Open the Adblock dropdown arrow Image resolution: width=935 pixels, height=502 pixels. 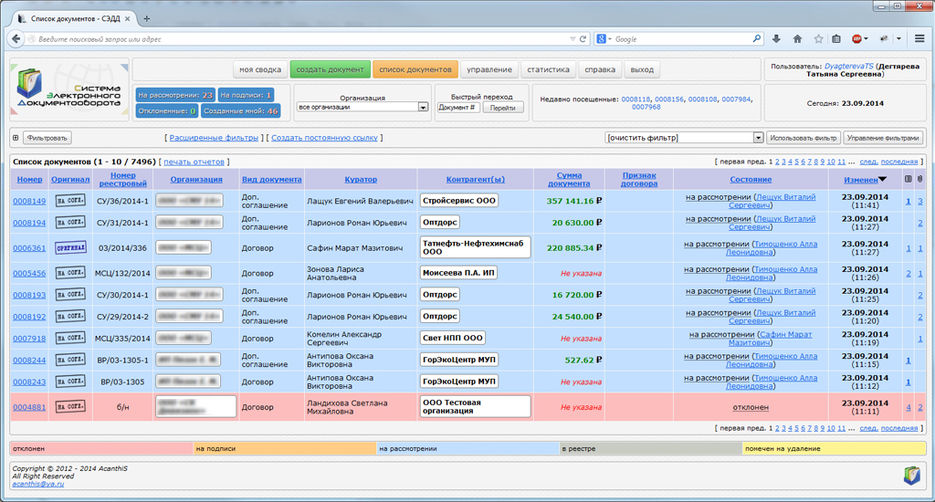[866, 39]
